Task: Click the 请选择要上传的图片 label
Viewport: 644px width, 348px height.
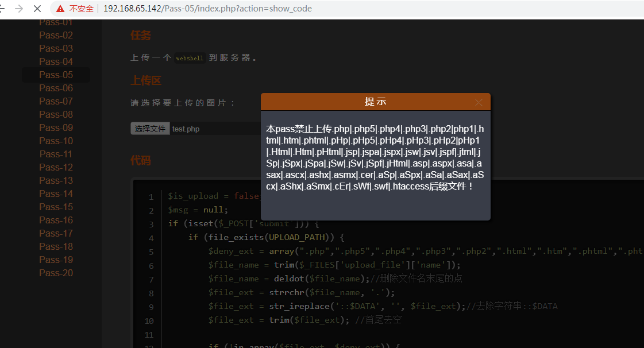Action: 182,103
